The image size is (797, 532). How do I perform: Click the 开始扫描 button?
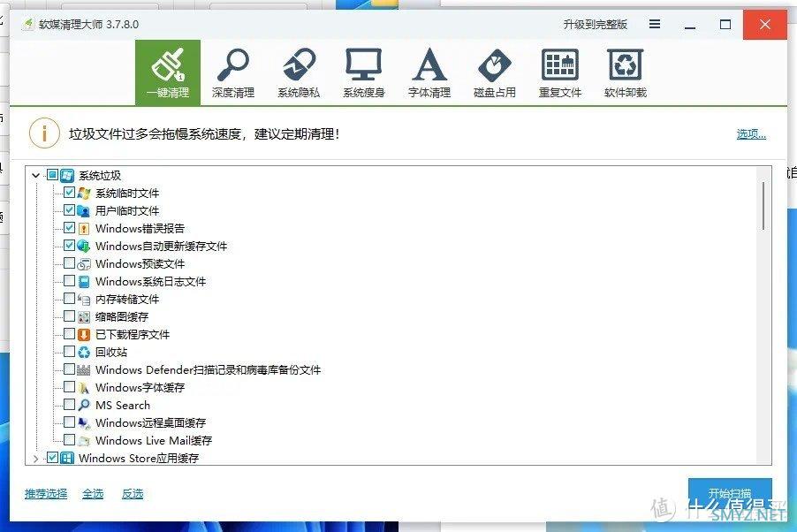click(730, 493)
